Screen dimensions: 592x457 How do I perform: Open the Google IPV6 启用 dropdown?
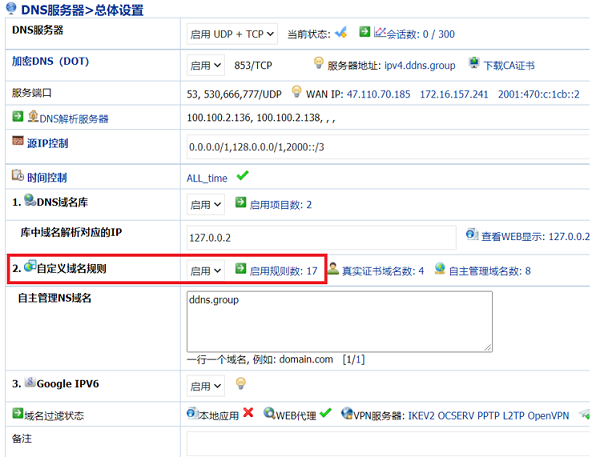(205, 386)
